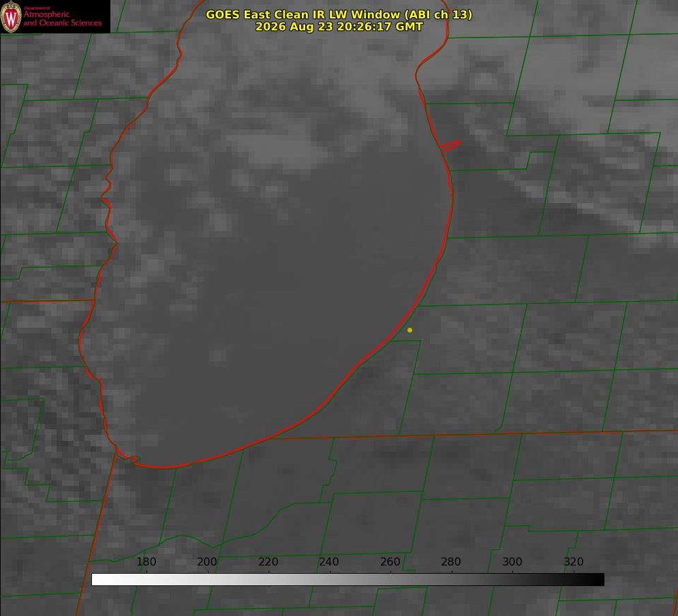Click the University of Wisconsin crest logo
This screenshot has width=678, height=616.
[11, 16]
